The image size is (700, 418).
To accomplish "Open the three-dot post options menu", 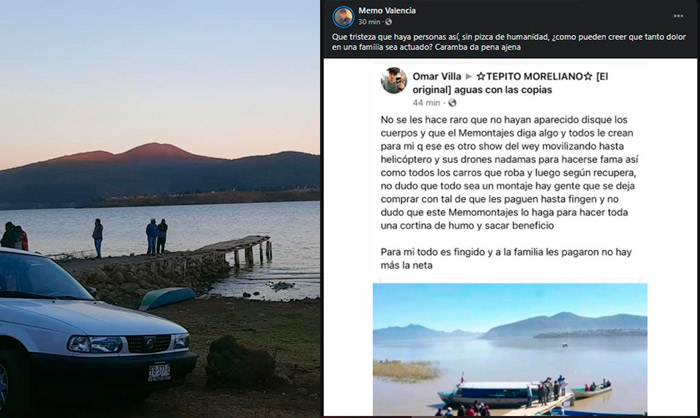I will click(x=678, y=16).
